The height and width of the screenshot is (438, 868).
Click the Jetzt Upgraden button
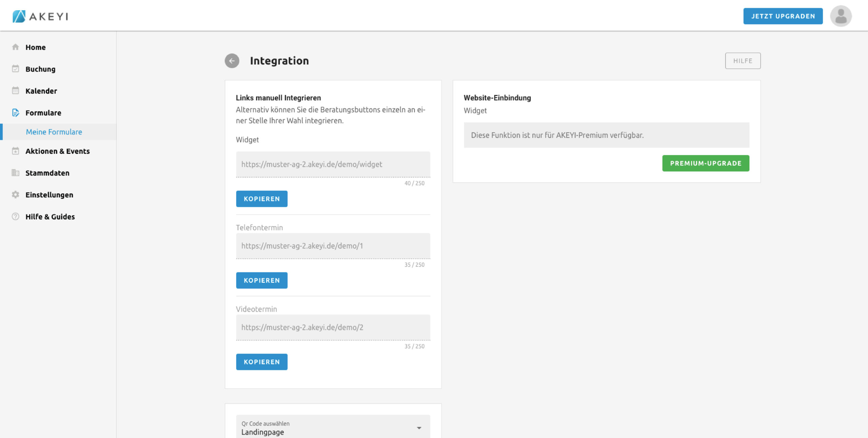(783, 16)
